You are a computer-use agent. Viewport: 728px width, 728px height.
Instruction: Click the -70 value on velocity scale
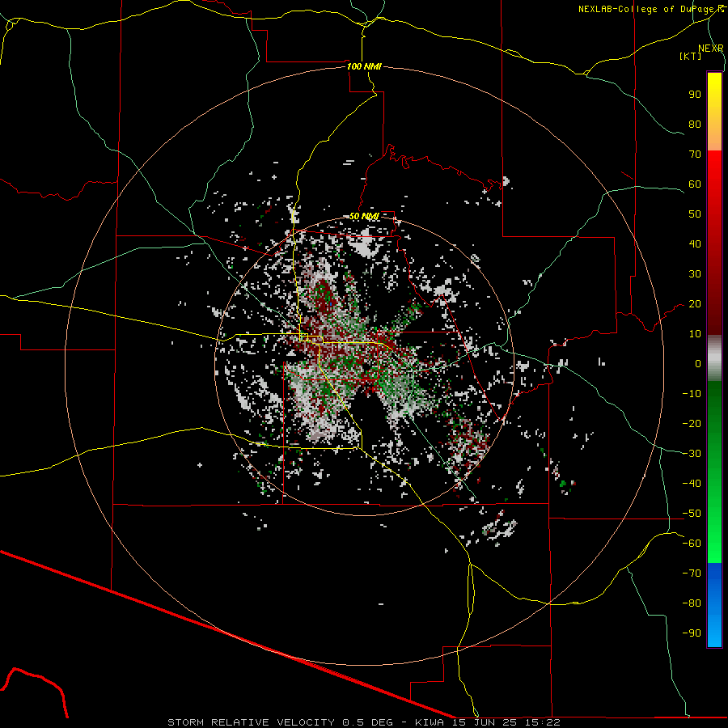click(x=692, y=574)
